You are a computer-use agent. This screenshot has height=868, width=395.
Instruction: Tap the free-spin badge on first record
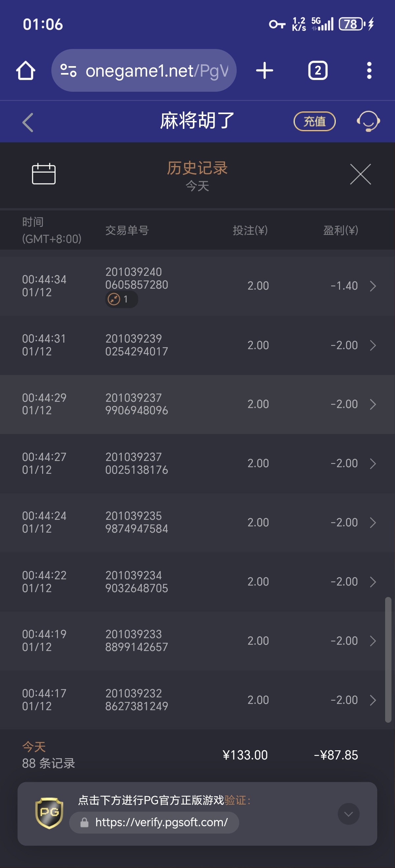click(x=121, y=299)
